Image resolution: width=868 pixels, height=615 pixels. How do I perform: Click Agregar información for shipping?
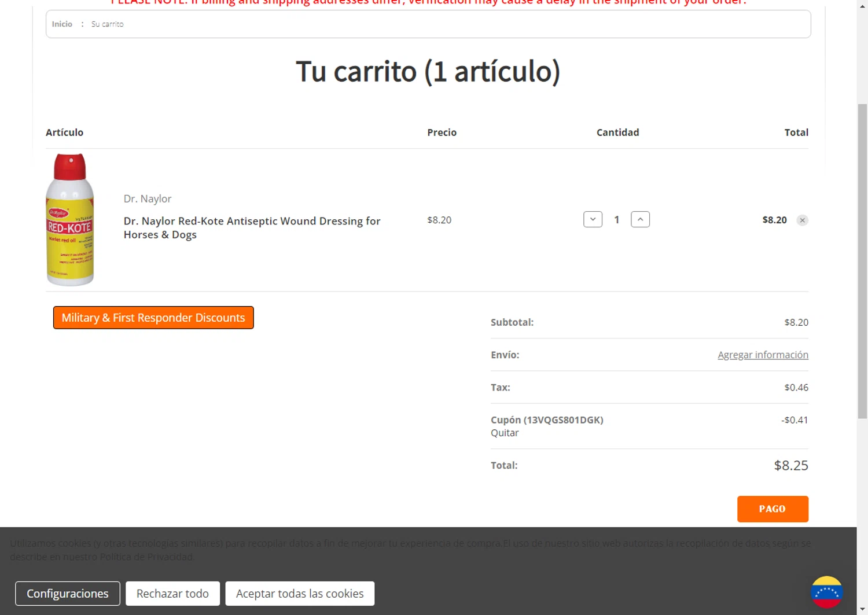pyautogui.click(x=763, y=355)
